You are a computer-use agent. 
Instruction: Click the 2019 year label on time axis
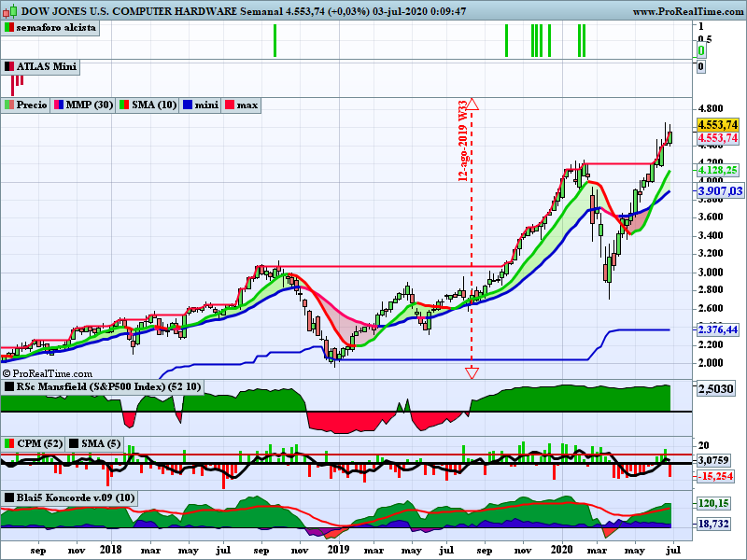coord(339,549)
